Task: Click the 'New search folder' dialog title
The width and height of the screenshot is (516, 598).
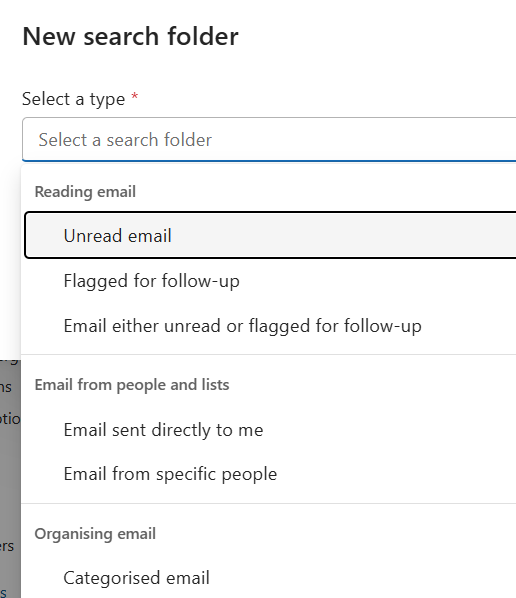Action: tap(130, 37)
